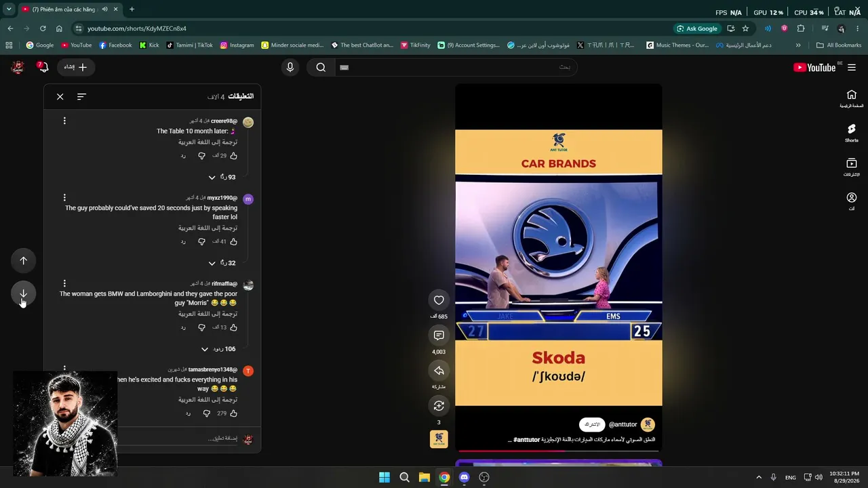Open myxz1990 profile avatar
868x488 pixels.
click(x=248, y=199)
